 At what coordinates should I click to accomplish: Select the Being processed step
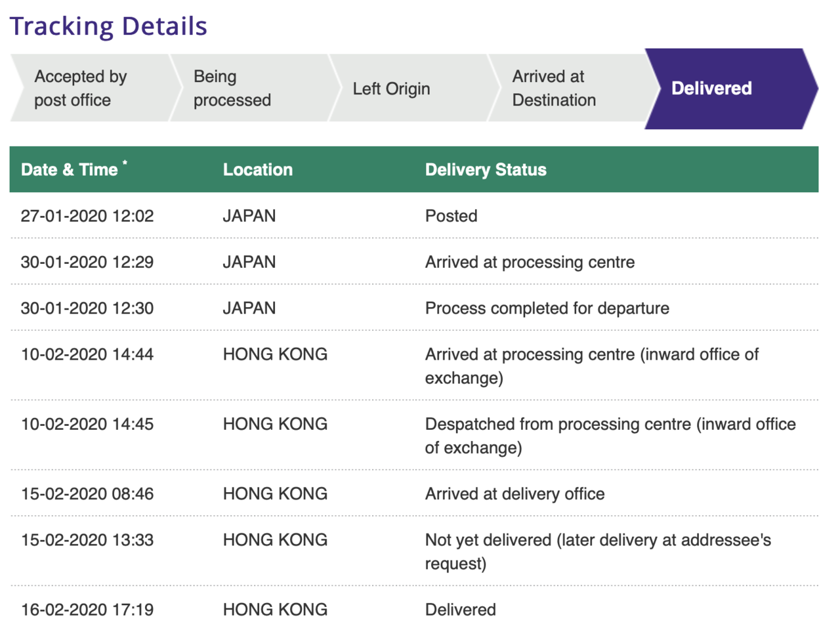tap(232, 89)
